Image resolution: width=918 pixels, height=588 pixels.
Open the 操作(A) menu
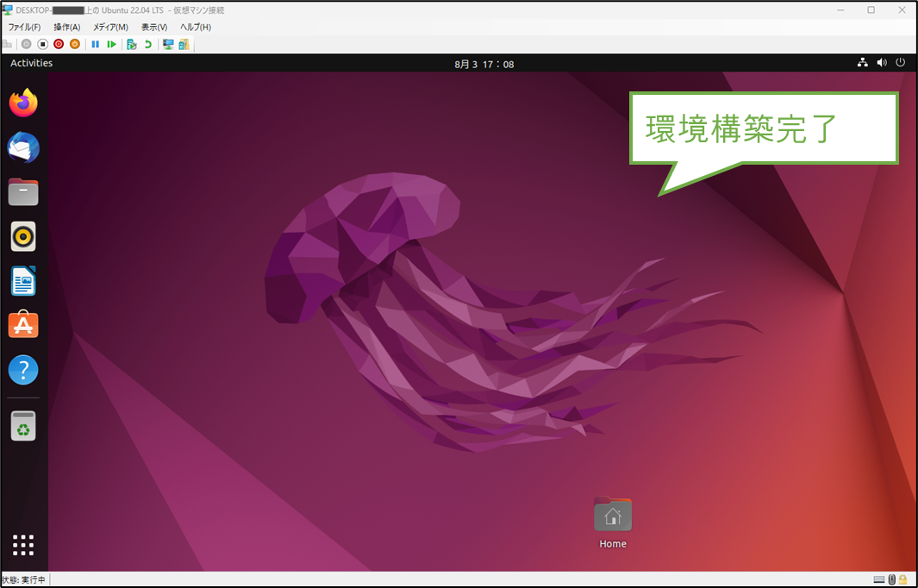pyautogui.click(x=66, y=27)
